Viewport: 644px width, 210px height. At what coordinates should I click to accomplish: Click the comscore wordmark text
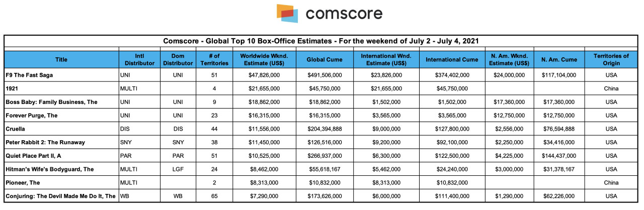[344, 14]
